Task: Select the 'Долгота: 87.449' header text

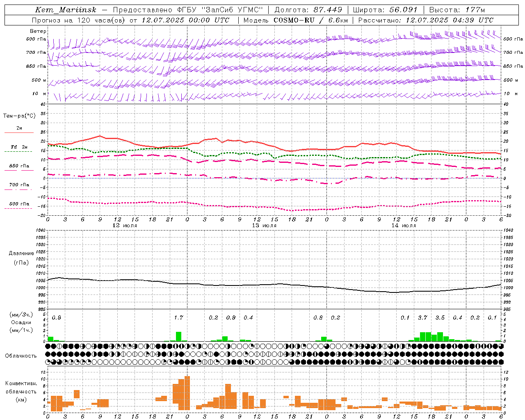Action: (x=308, y=10)
